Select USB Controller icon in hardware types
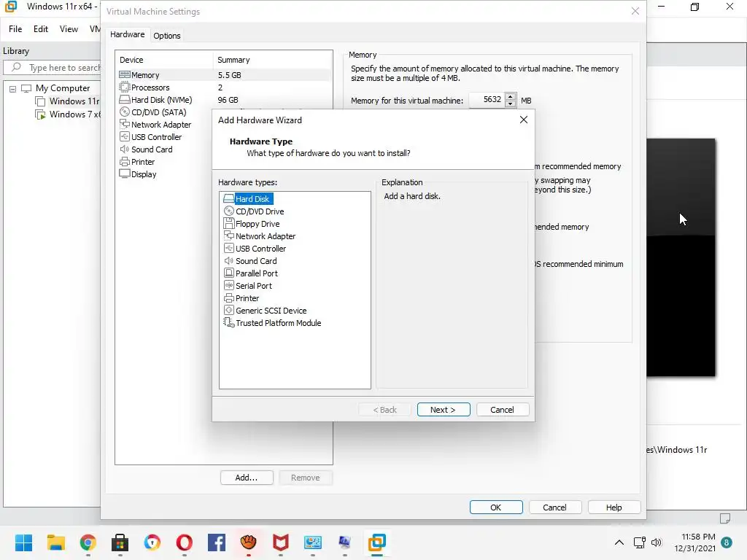 pyautogui.click(x=228, y=248)
